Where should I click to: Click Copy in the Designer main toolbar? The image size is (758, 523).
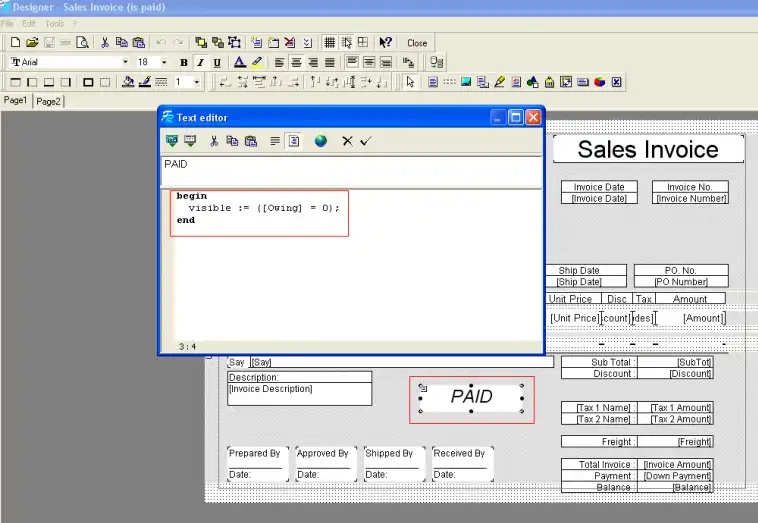[121, 43]
